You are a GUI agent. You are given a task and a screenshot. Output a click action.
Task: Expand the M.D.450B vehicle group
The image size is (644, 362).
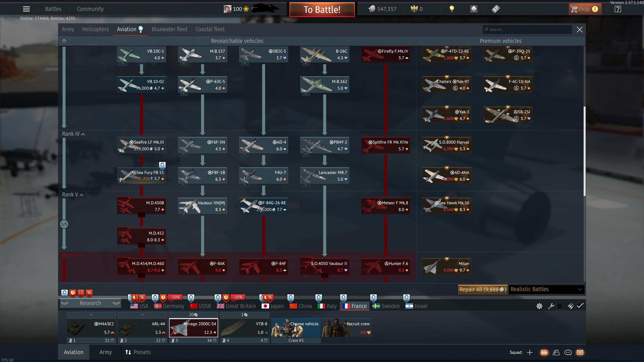[142, 215]
